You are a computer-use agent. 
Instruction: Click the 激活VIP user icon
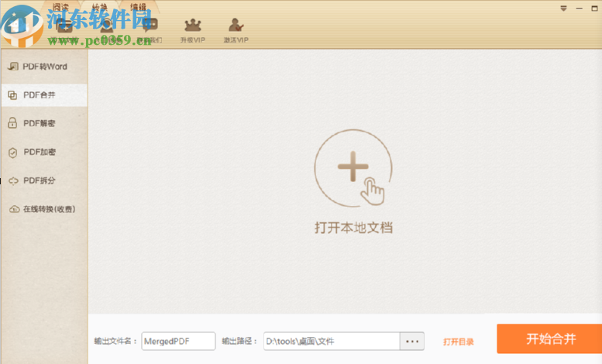click(x=236, y=26)
